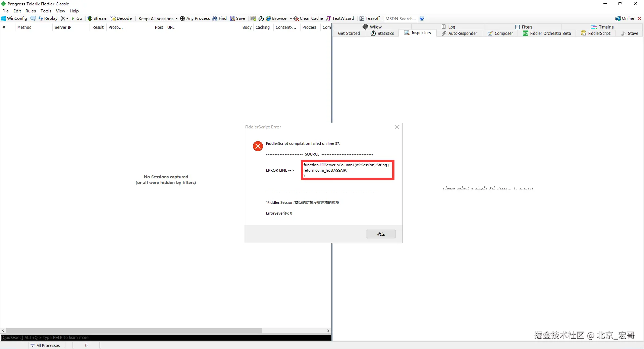Sort by Server IP column header
The image size is (644, 349).
[71, 27]
